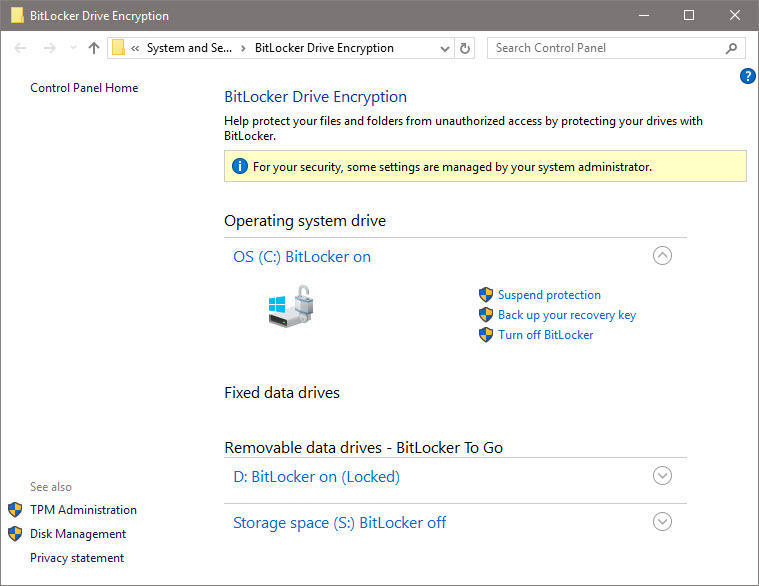Click the Operating system drive heading

tap(305, 221)
